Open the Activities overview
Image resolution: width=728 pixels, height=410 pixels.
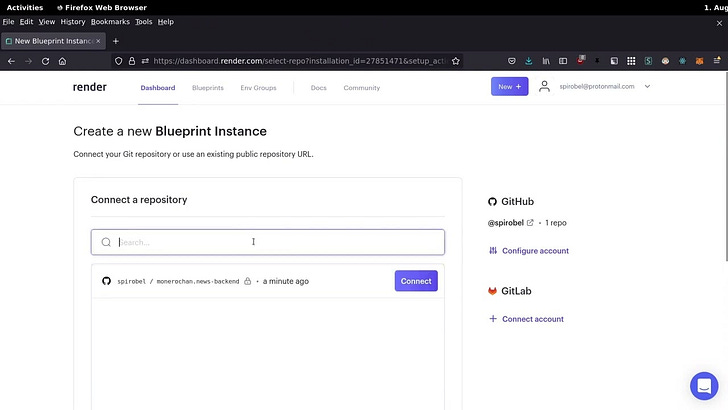pos(25,7)
